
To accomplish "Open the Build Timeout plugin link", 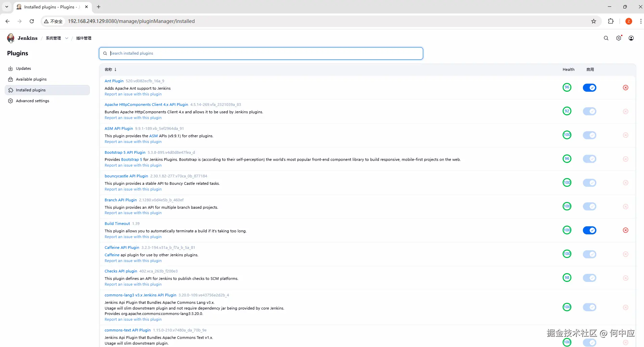I will coord(117,224).
